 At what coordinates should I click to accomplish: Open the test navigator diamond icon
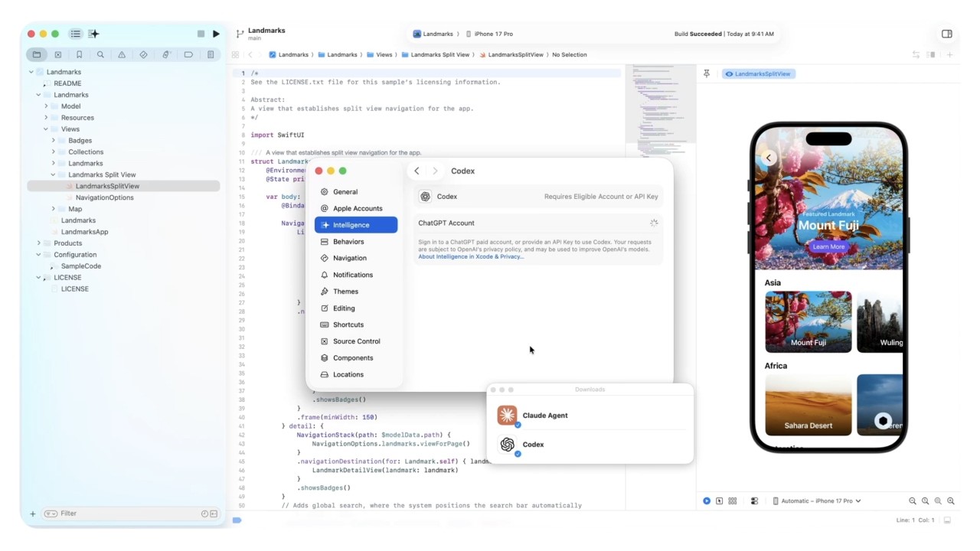[x=143, y=55]
